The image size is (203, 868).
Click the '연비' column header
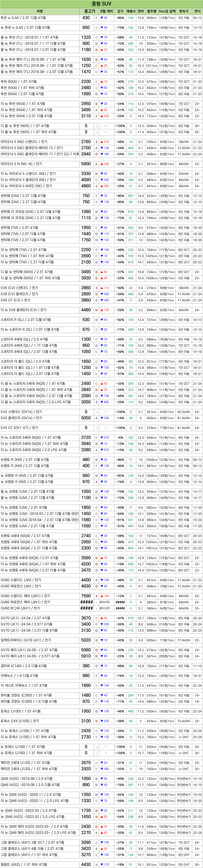click(141, 11)
